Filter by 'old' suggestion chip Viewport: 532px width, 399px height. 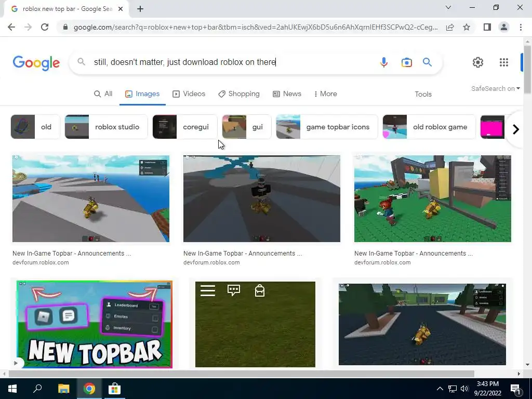pos(35,127)
